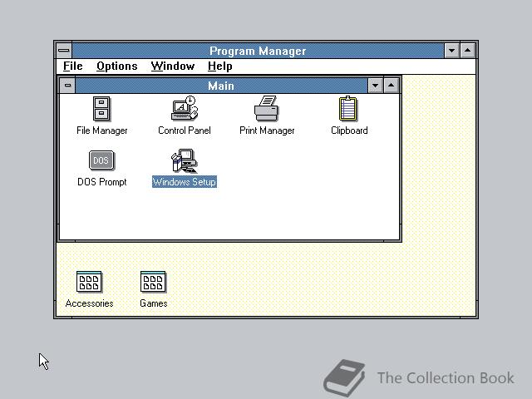The width and height of the screenshot is (532, 399).
Task: Minimize the Program Manager window
Action: (x=451, y=51)
